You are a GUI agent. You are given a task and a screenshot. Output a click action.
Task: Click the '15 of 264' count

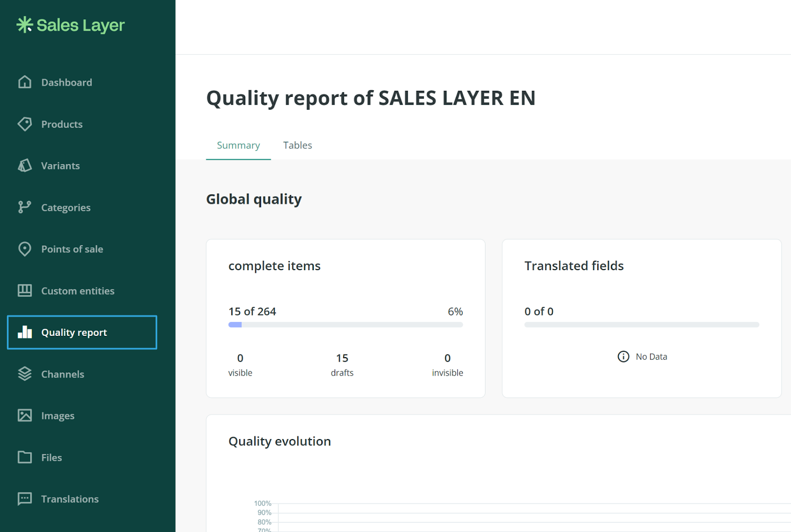pos(252,311)
